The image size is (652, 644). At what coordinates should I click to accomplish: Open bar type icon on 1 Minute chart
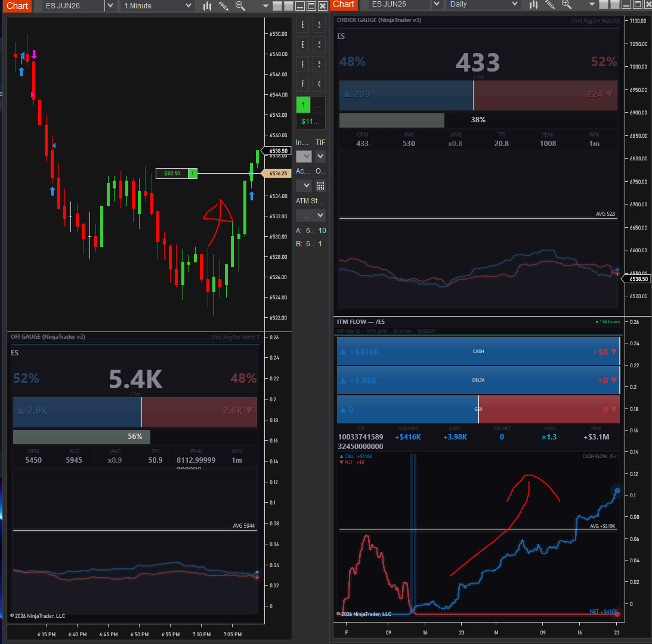point(208,6)
